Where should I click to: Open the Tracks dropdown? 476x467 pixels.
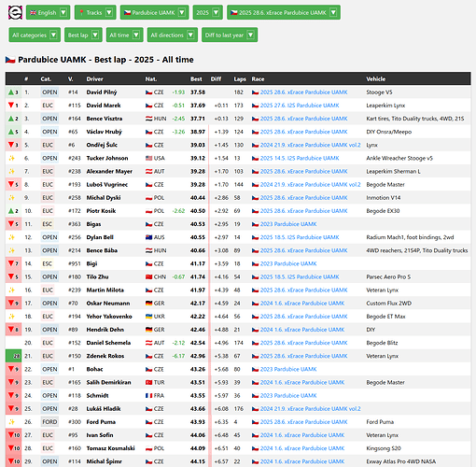click(95, 12)
